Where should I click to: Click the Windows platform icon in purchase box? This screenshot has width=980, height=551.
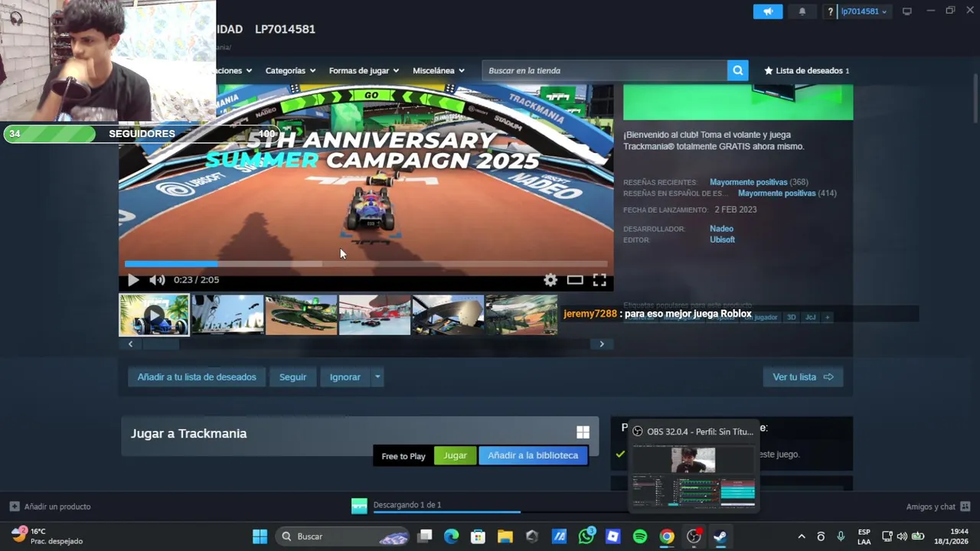[583, 432]
